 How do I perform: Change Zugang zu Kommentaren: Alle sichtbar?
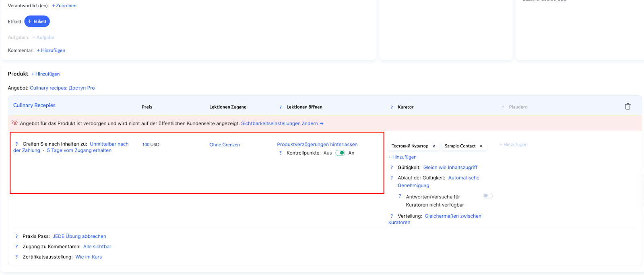click(97, 247)
